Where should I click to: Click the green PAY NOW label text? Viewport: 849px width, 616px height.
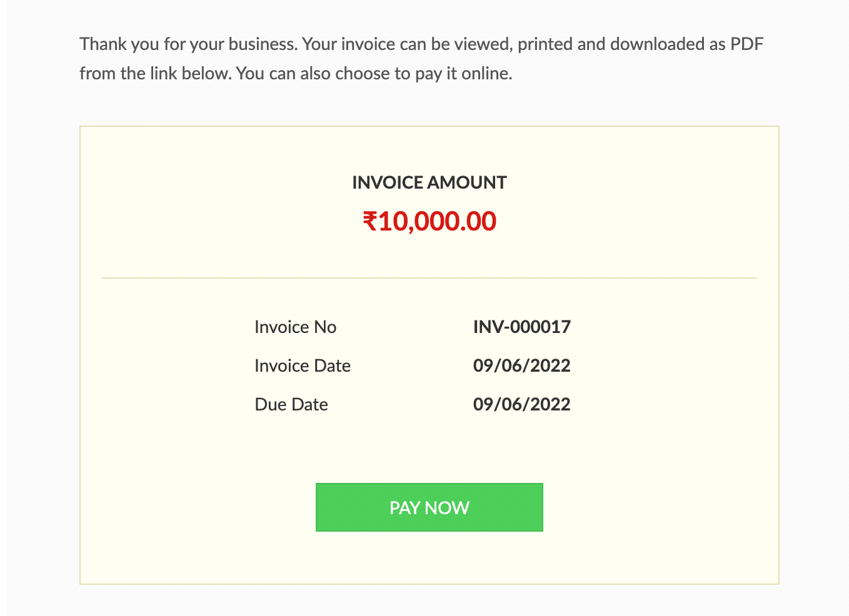(429, 507)
